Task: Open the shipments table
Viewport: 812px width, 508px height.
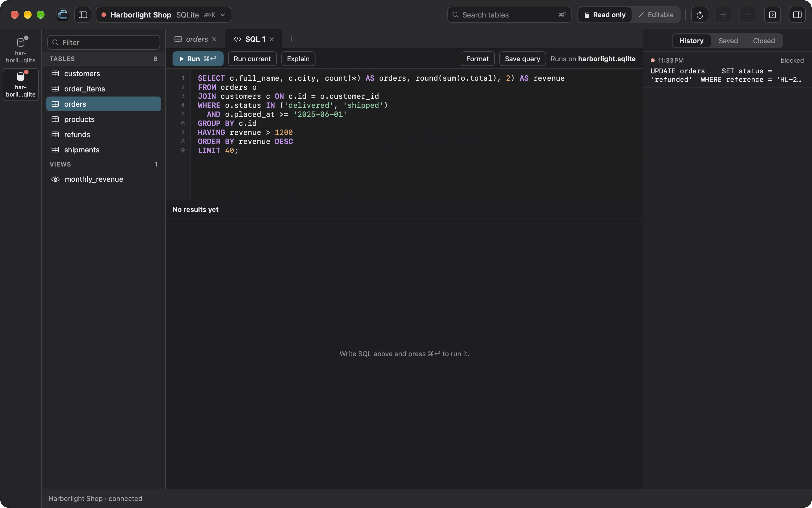Action: pos(104,150)
